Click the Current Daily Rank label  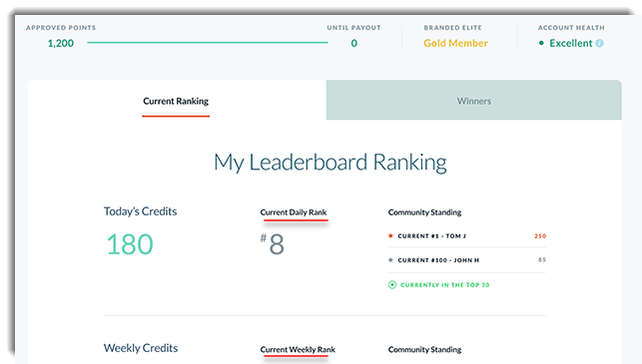(294, 212)
